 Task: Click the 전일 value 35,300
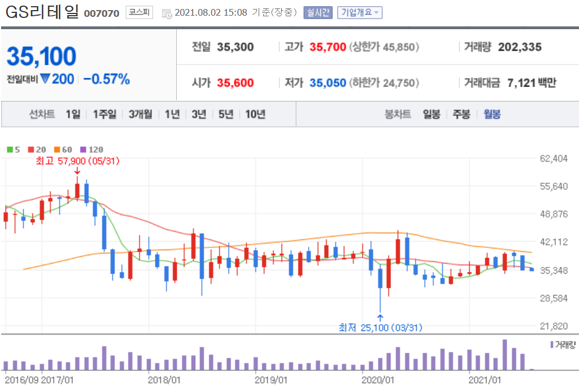(235, 47)
